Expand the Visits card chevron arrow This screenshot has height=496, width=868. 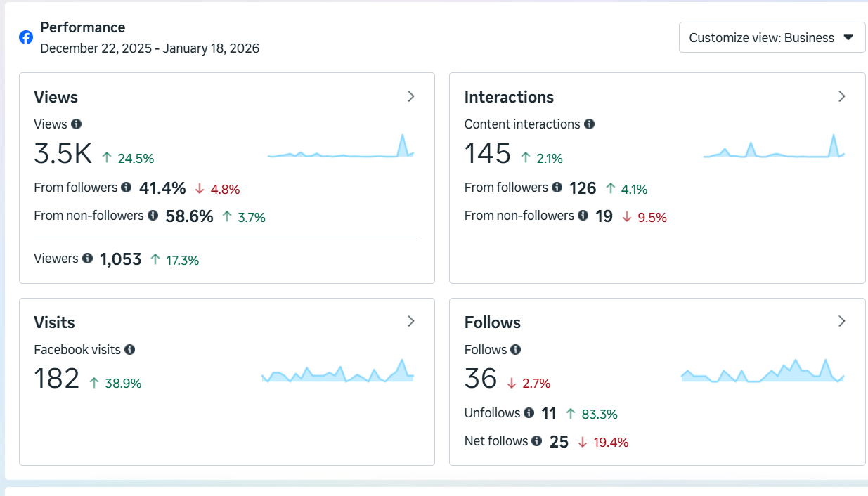pyautogui.click(x=411, y=322)
